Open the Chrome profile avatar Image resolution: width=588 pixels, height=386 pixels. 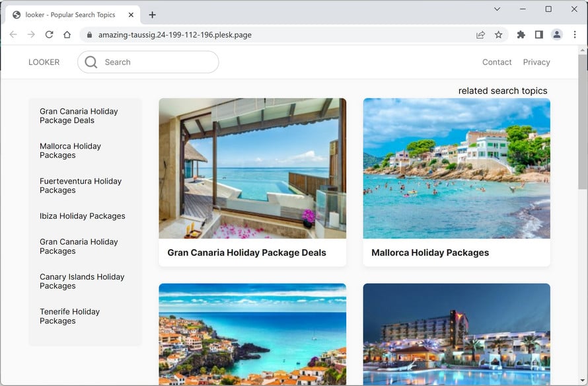557,35
